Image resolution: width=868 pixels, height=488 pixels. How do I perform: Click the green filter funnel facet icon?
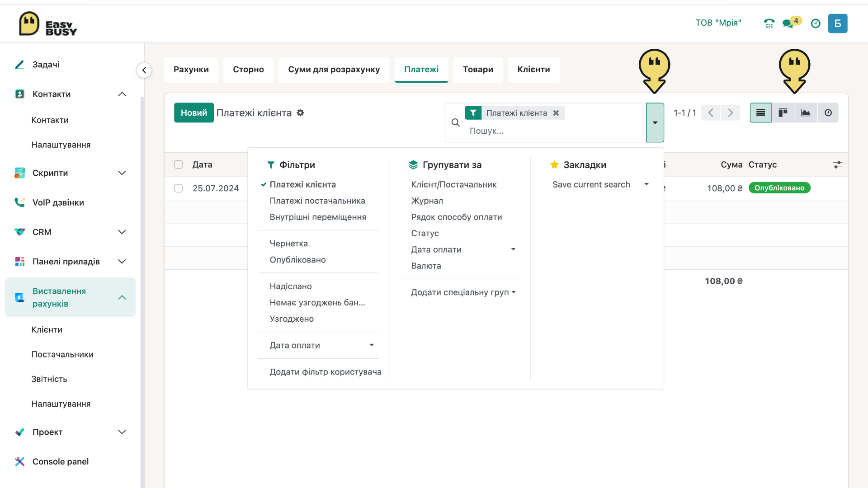[473, 113]
